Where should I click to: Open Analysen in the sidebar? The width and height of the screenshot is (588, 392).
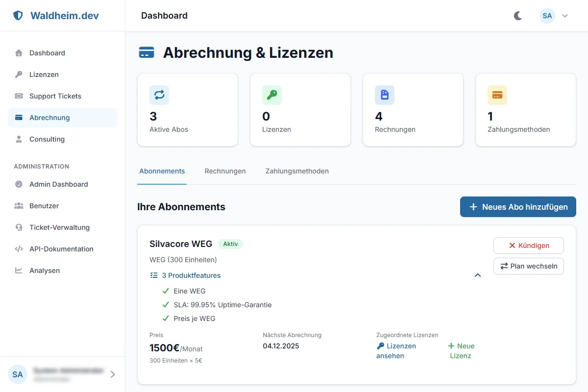pos(44,270)
